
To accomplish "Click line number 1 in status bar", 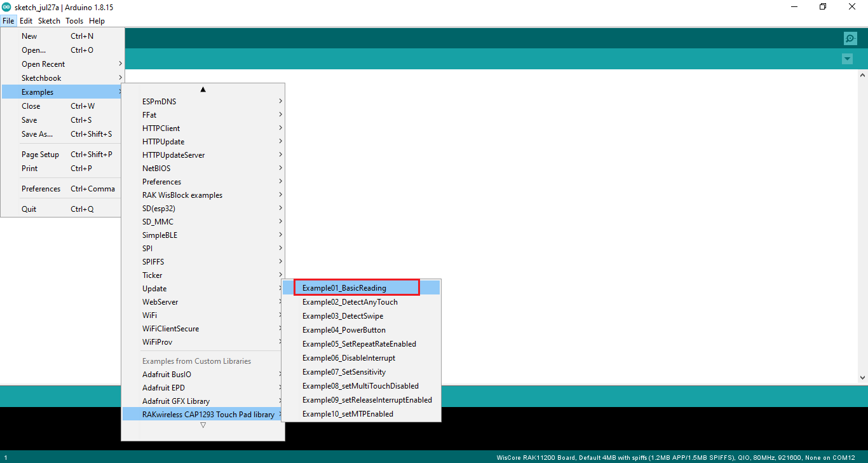I will 5,457.
